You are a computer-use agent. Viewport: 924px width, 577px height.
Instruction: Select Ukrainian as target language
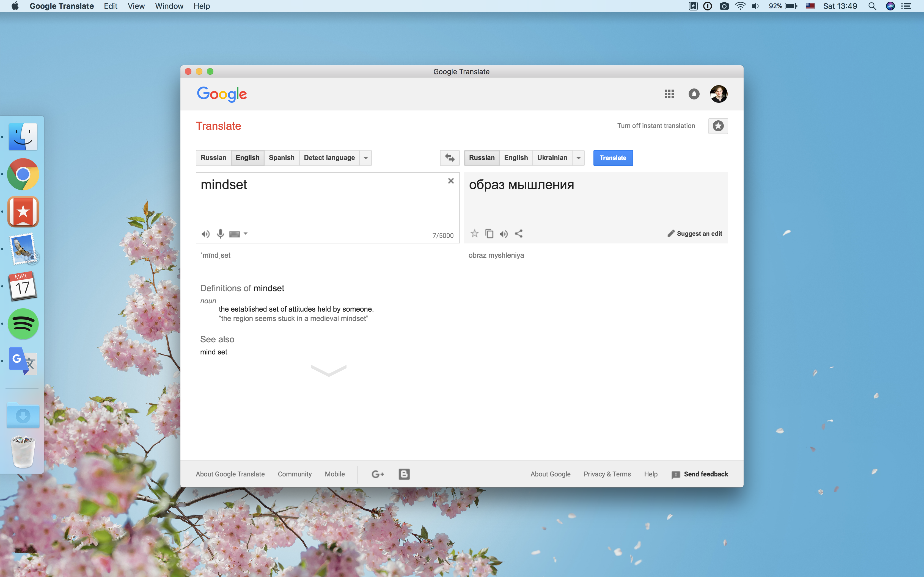click(x=552, y=158)
